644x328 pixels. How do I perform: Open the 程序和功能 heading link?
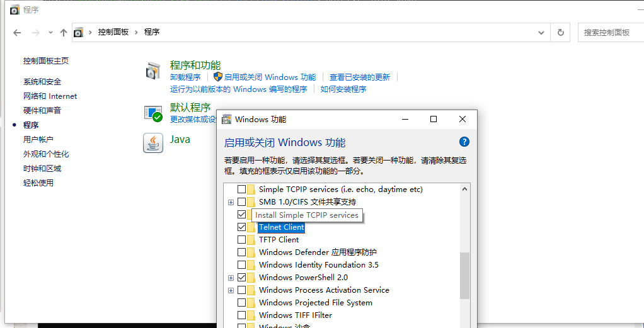coord(195,65)
